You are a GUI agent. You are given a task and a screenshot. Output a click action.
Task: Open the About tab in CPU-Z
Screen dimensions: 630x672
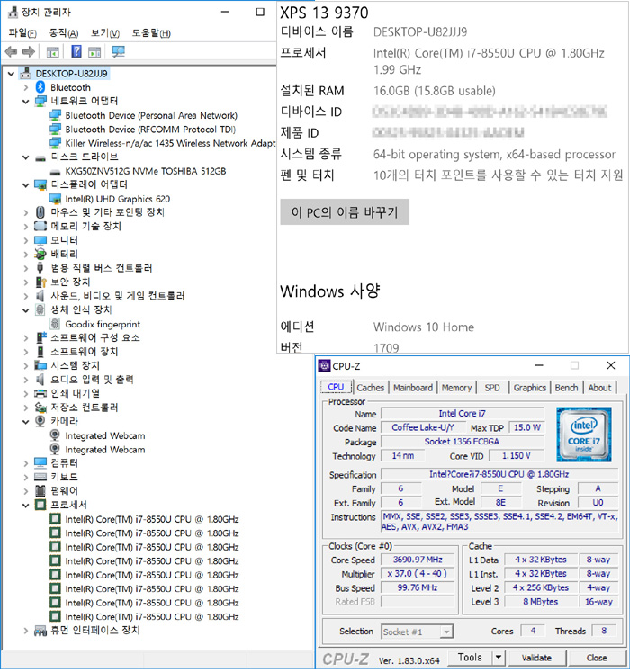pos(599,388)
